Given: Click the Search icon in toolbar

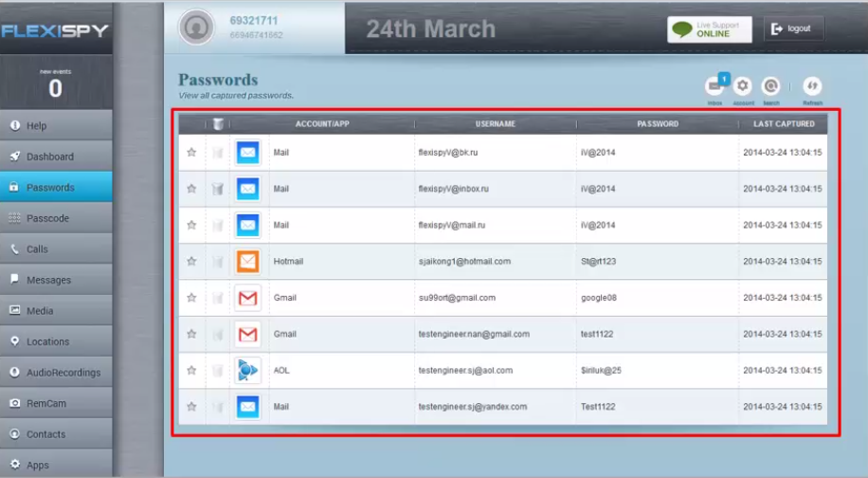Looking at the screenshot, I should 770,86.
